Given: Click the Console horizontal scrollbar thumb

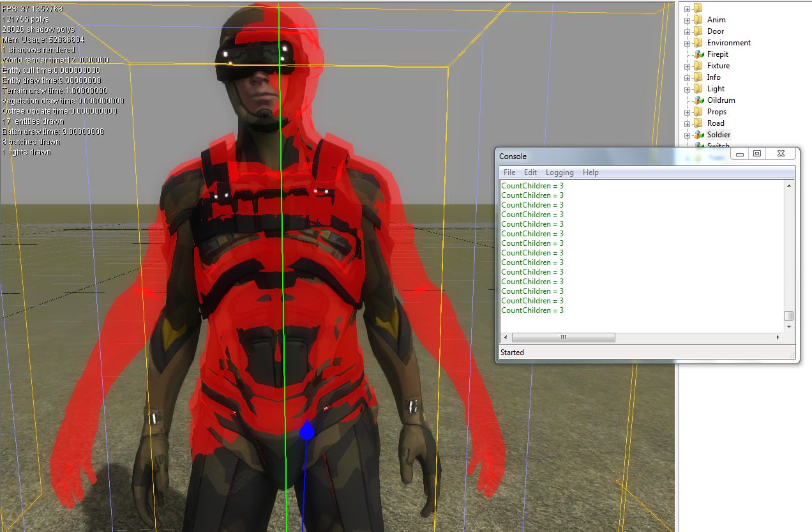Looking at the screenshot, I should pos(563,337).
